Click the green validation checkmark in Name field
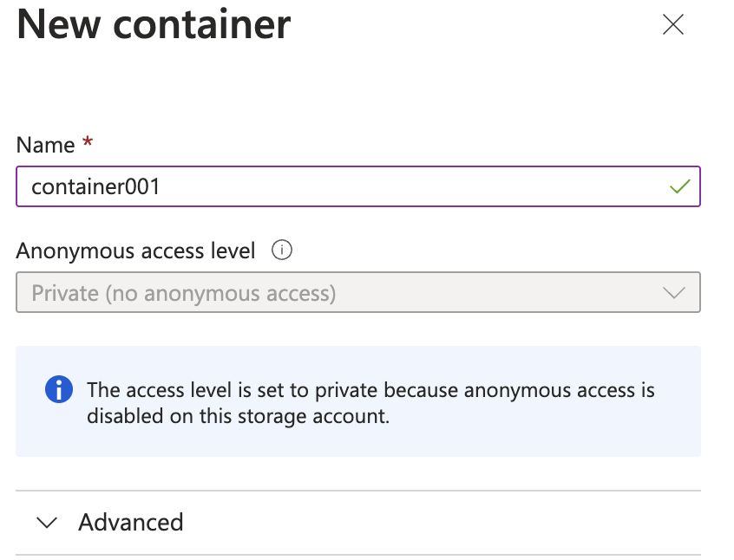Screen dimensions: 734x560 click(x=679, y=186)
